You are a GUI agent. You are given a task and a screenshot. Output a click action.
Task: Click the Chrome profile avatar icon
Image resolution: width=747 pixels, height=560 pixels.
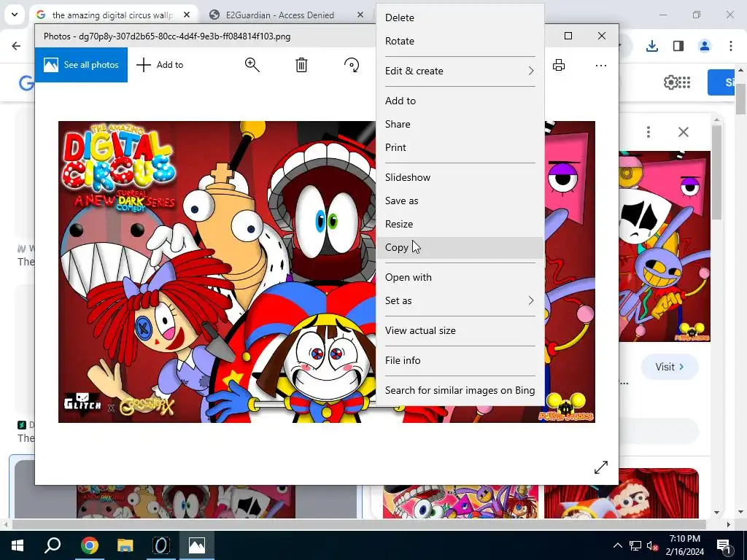click(x=704, y=46)
